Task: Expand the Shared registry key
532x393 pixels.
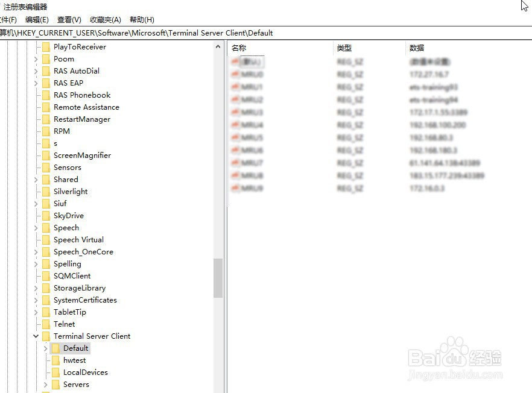Action: [36, 179]
